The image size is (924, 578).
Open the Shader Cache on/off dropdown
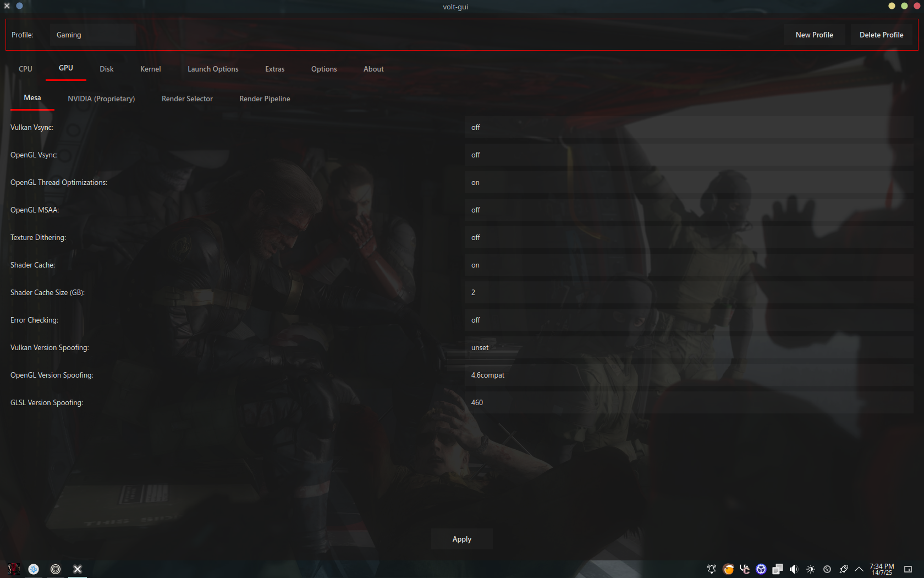tap(689, 265)
